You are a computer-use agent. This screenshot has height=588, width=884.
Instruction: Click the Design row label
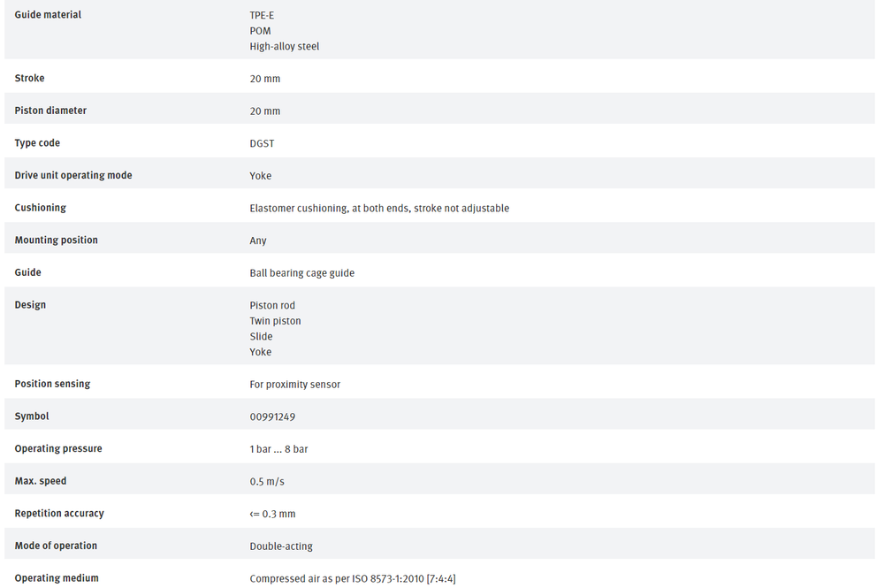30,305
